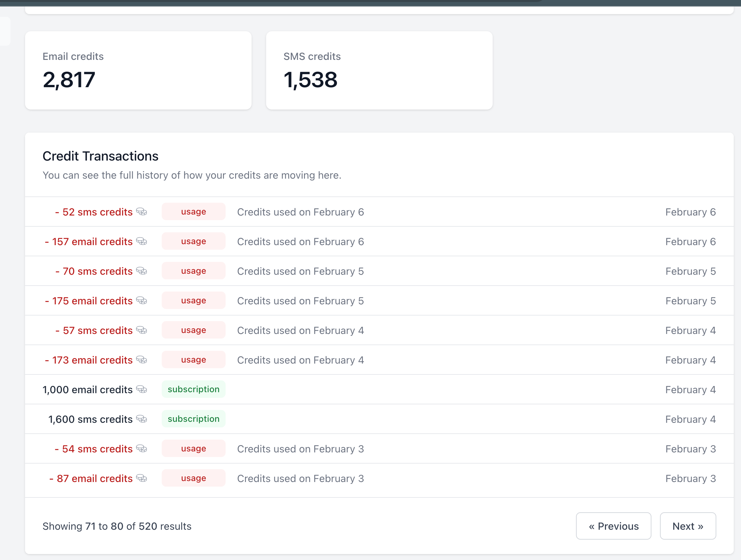The height and width of the screenshot is (560, 741).
Task: Click 'Credits used on February 3' email description
Action: (x=300, y=478)
